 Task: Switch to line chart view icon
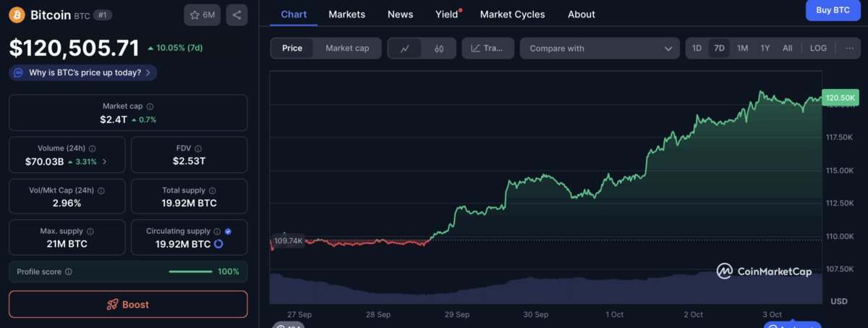405,49
